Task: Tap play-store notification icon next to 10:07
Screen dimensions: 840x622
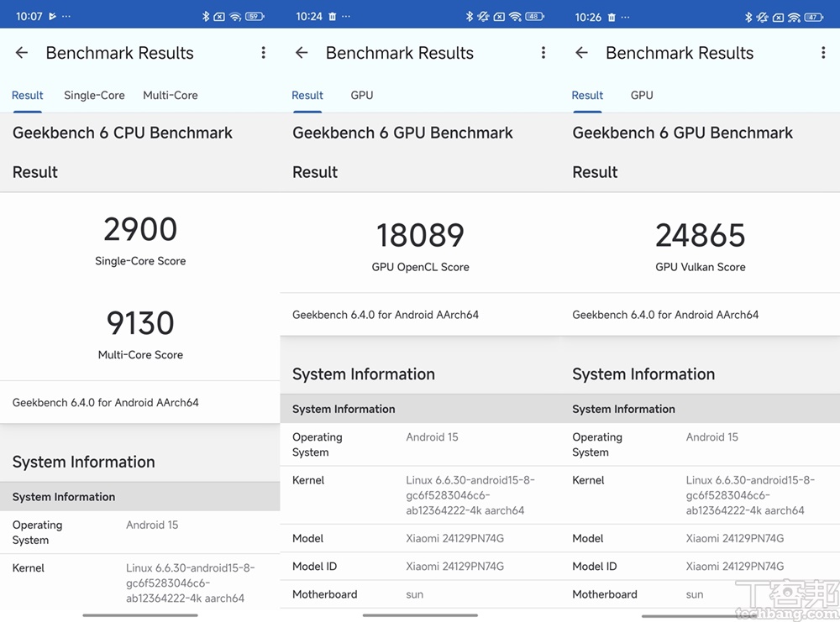Action: (52, 17)
